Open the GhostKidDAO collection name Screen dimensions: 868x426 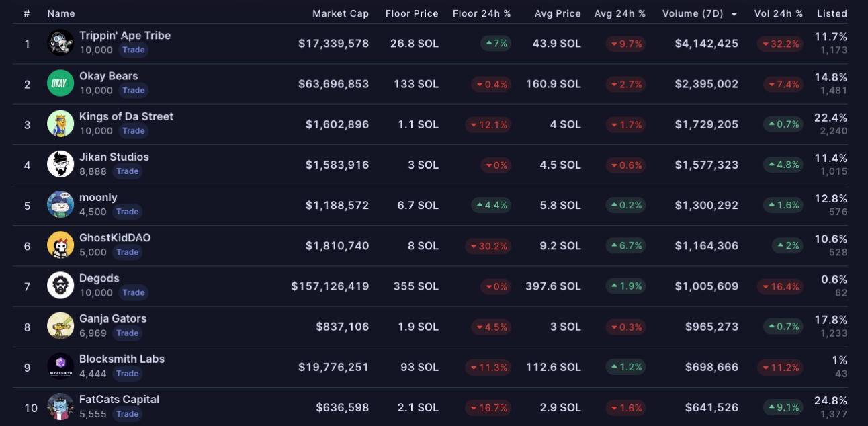[x=115, y=237]
